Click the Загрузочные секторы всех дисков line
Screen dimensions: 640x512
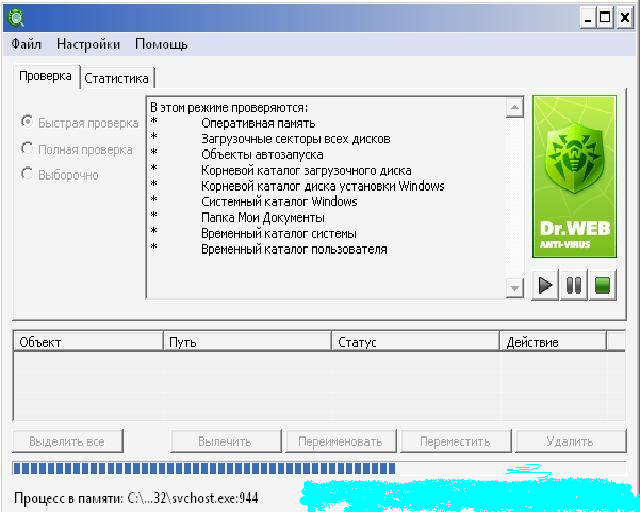(x=296, y=139)
